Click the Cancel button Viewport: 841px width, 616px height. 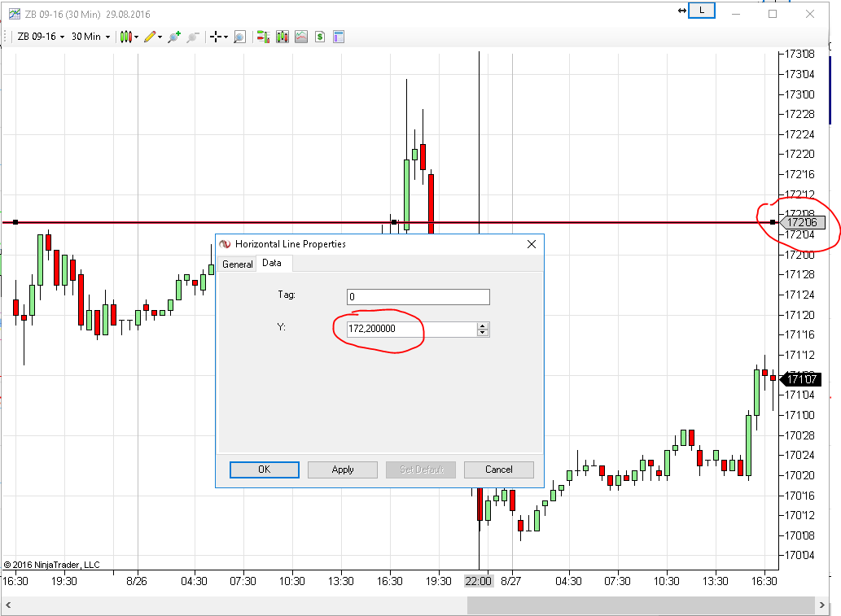pos(499,470)
